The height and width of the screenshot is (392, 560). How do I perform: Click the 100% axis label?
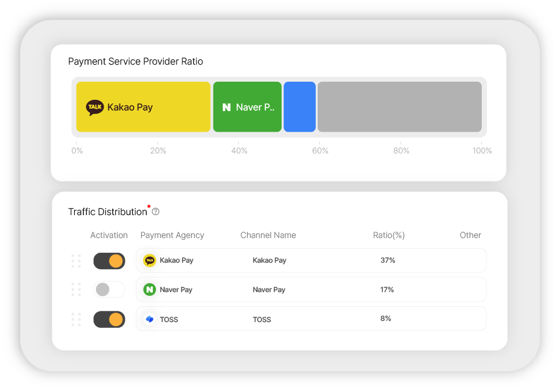click(x=482, y=150)
